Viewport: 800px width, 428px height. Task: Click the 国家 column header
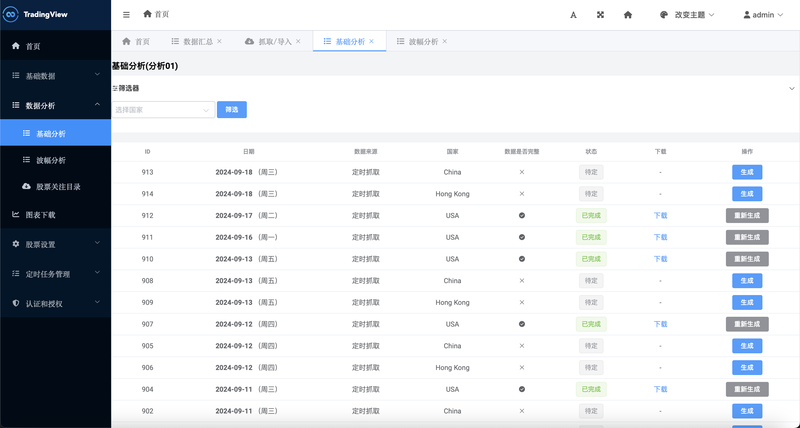(452, 152)
